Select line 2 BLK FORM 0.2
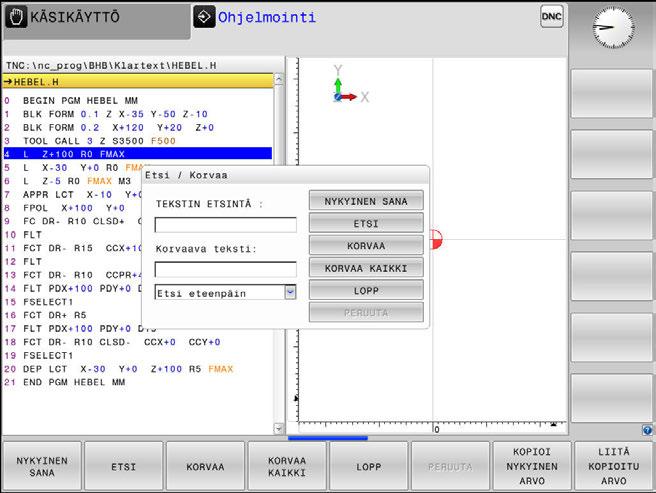 coord(138,127)
